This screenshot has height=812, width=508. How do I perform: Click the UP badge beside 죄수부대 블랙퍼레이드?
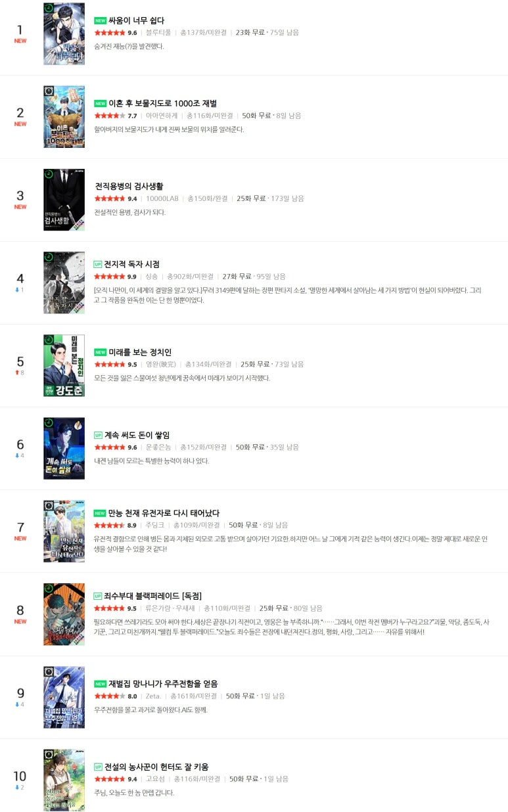[98, 596]
